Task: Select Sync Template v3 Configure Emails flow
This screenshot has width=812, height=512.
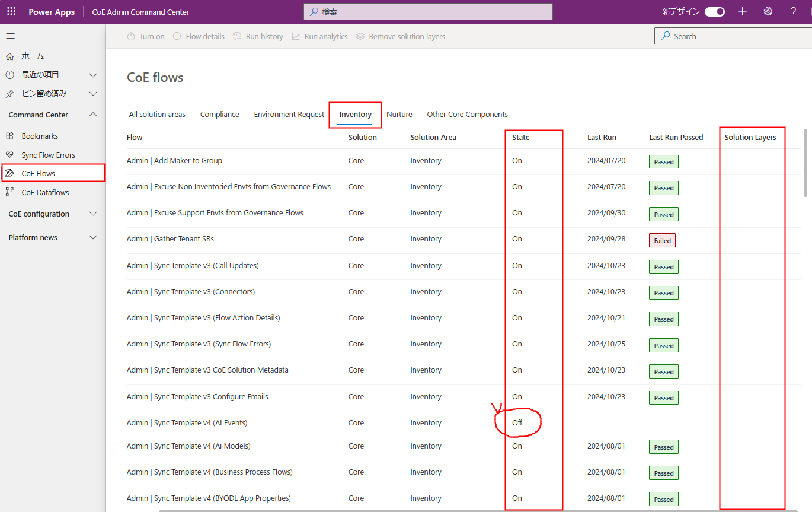Action: (197, 396)
